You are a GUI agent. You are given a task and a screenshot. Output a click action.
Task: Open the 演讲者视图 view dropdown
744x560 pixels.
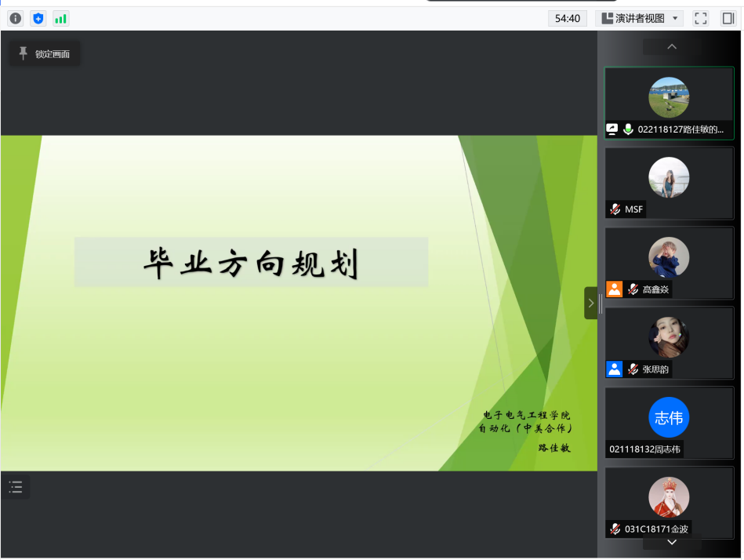[639, 18]
